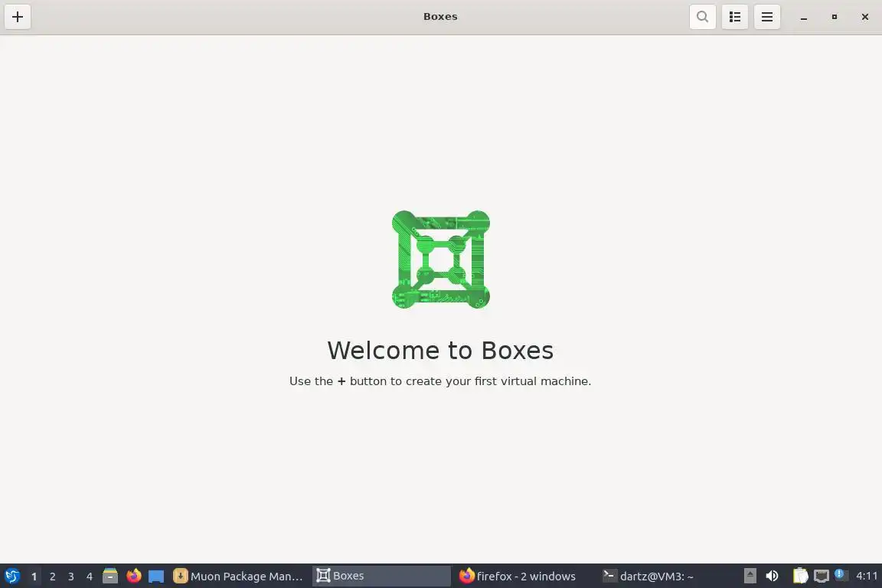Viewport: 882px width, 588px height.
Task: Switch to Muon Package Manager window
Action: click(x=239, y=577)
